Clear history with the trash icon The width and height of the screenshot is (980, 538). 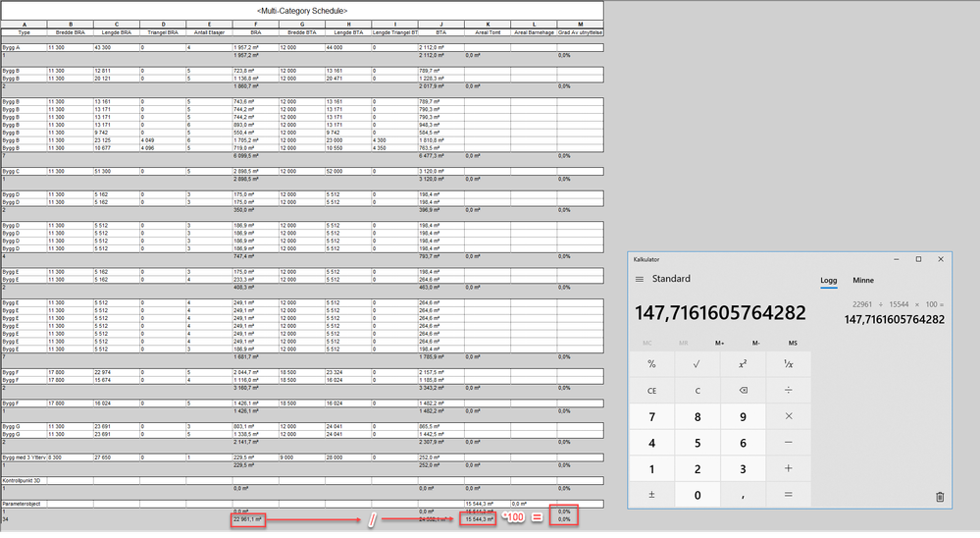coord(940,497)
